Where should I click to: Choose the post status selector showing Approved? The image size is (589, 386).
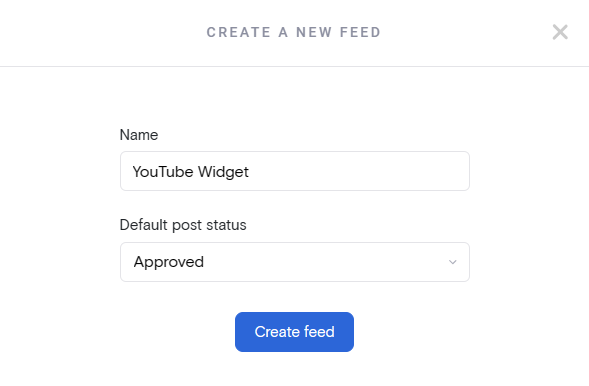point(295,262)
